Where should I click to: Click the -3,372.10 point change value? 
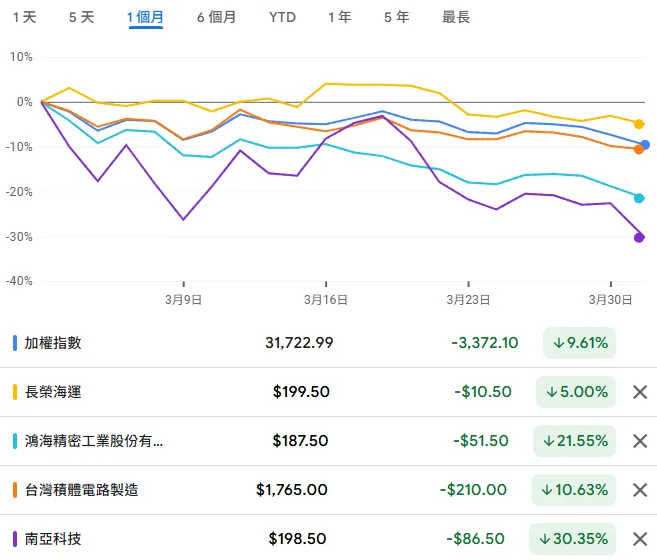coord(485,343)
